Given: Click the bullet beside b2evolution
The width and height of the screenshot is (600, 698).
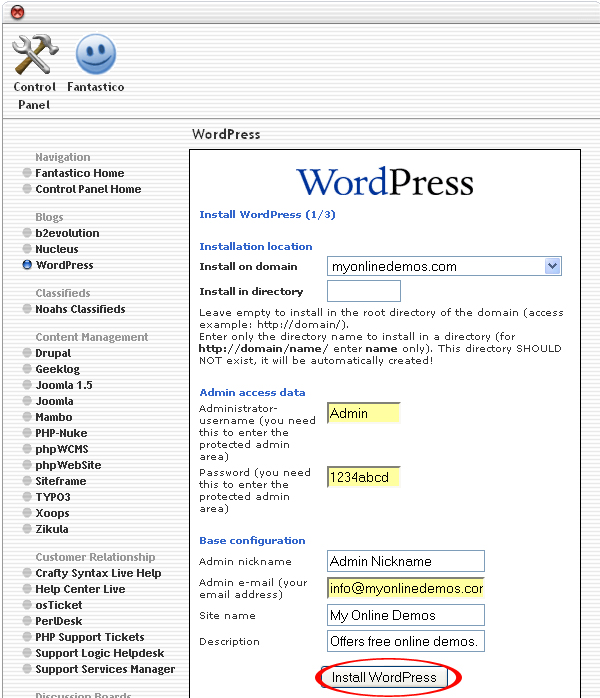Looking at the screenshot, I should [x=27, y=232].
